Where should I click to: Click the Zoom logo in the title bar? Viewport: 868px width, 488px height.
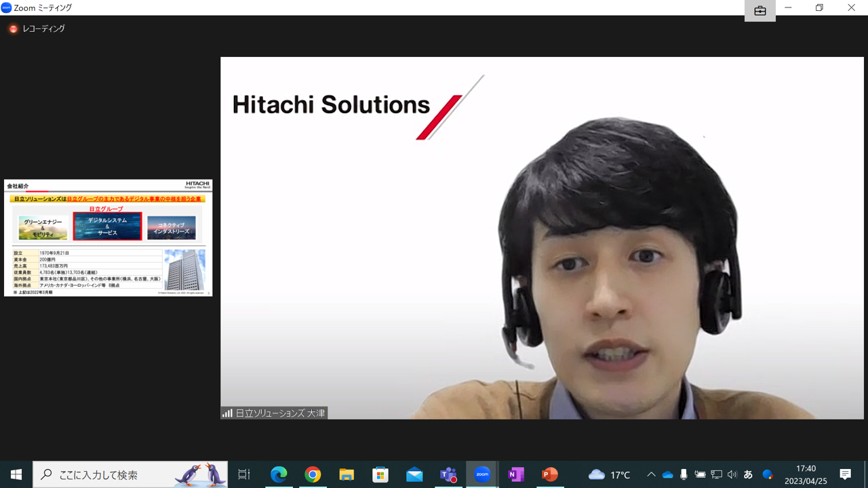click(x=7, y=7)
